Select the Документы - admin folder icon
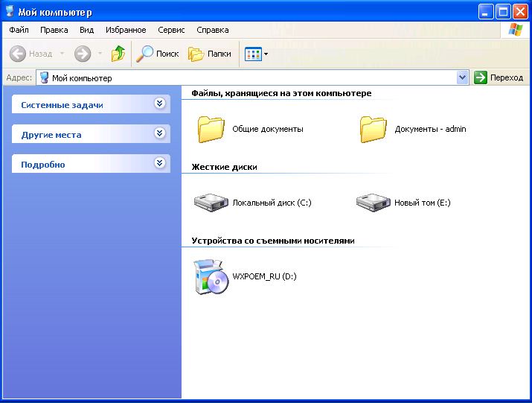Viewport: 532px width, 403px height. point(374,129)
